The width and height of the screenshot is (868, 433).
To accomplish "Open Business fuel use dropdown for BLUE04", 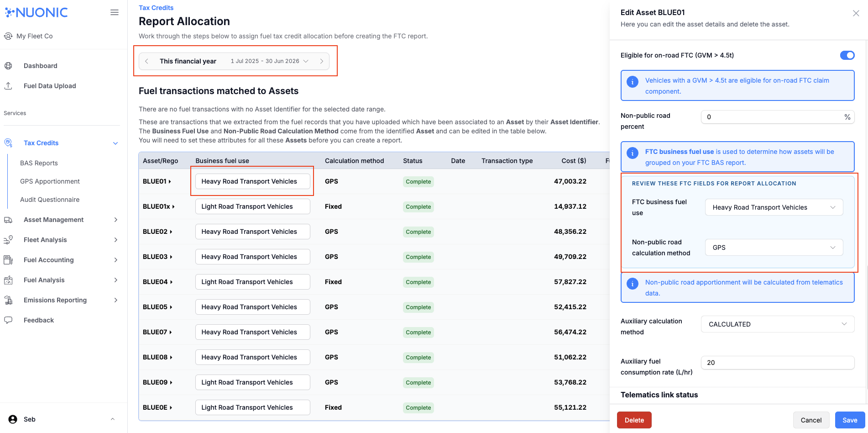I will pyautogui.click(x=253, y=282).
